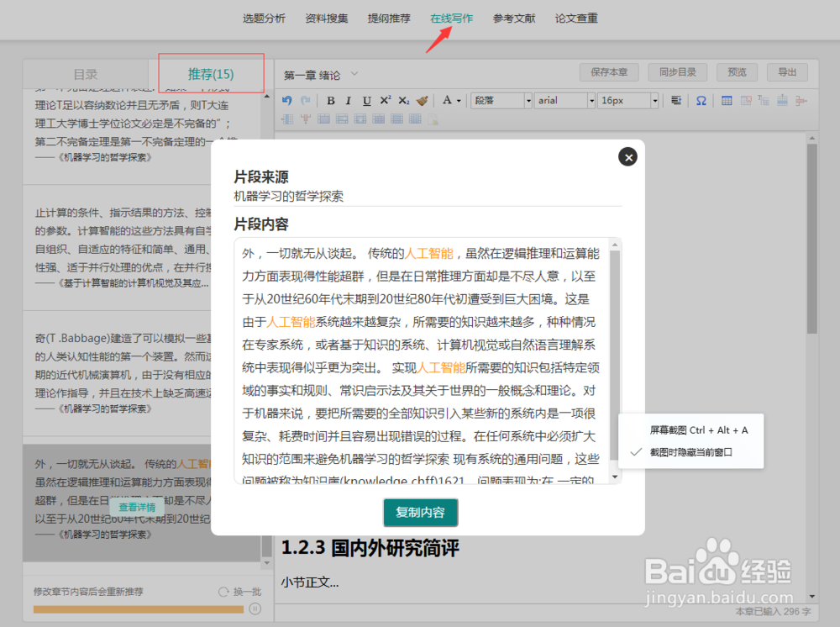Insert a special character with the Ω icon
The width and height of the screenshot is (840, 627).
click(700, 100)
